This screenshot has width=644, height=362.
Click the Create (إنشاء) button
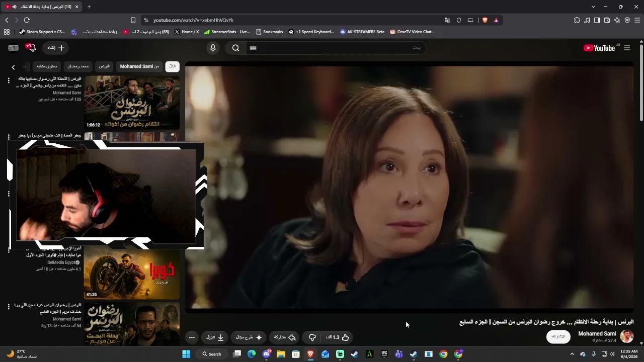(56, 48)
